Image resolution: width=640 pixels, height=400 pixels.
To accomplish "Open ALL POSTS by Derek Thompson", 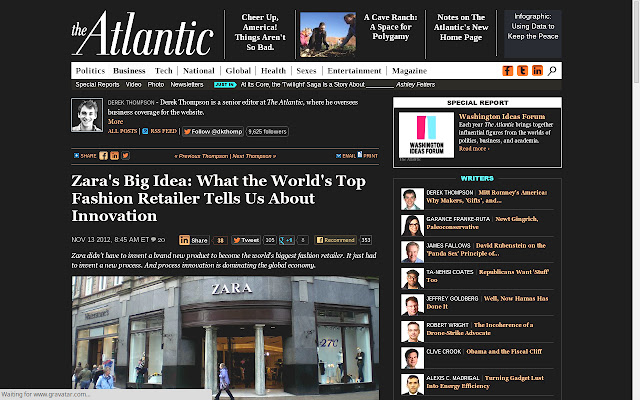I will point(122,131).
